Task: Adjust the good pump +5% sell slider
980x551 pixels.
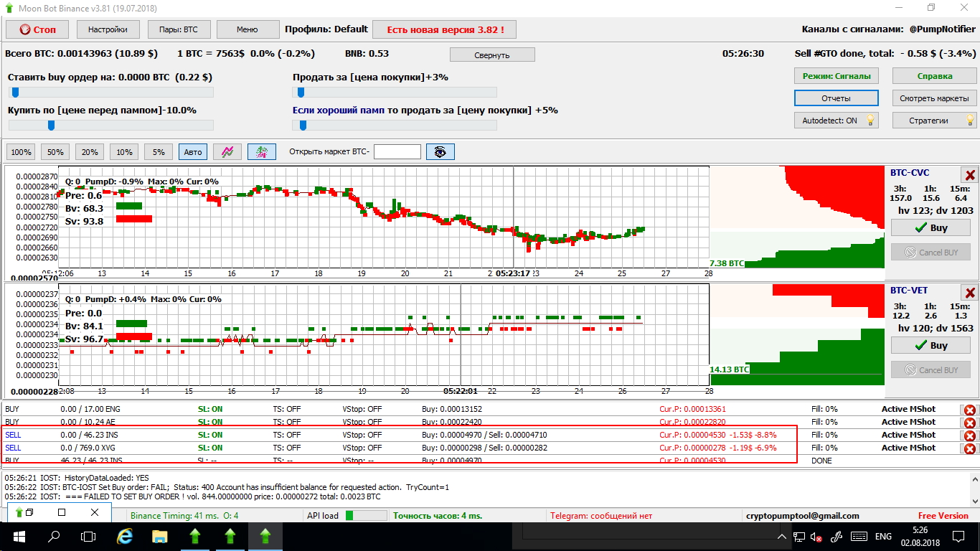Action: coord(395,125)
